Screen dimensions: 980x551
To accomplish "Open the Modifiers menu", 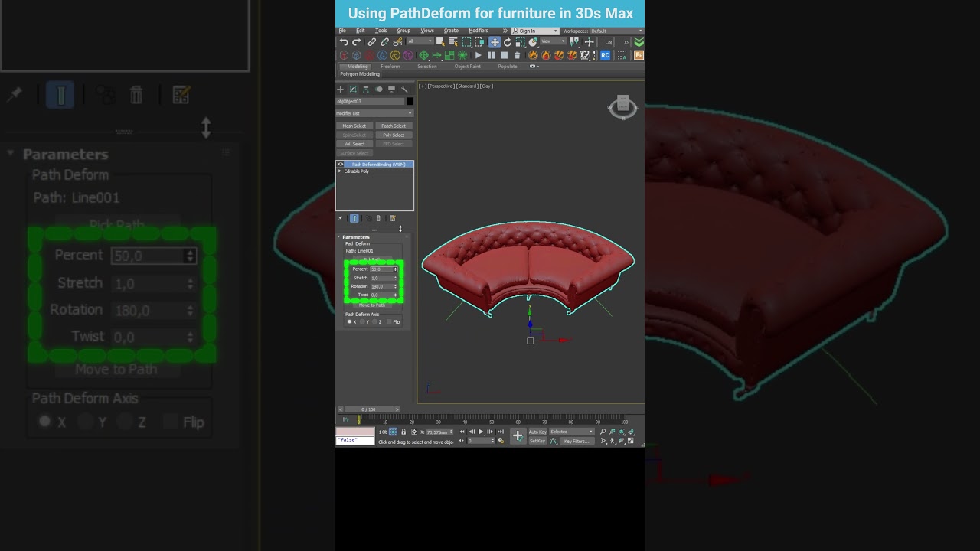I will pos(479,31).
